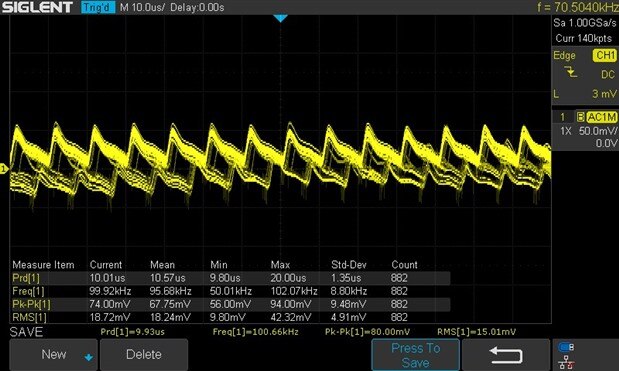Click the Delete button
619x371 pixels.
[x=144, y=355]
